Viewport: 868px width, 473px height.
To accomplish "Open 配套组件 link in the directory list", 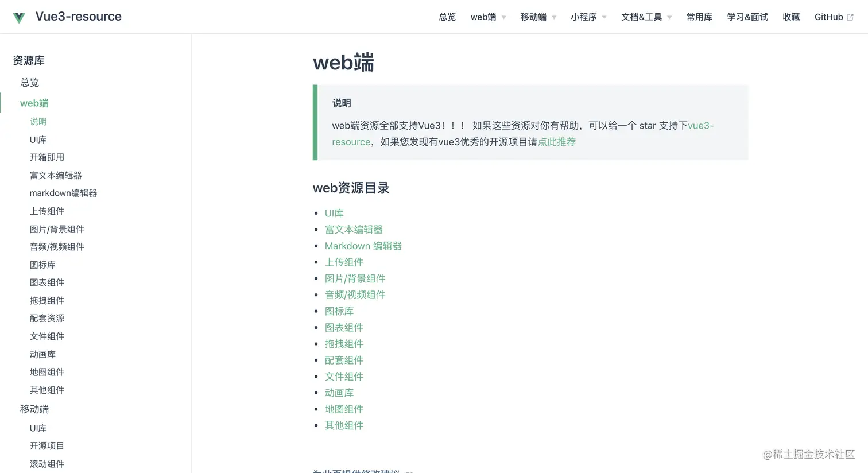I will coord(344,360).
